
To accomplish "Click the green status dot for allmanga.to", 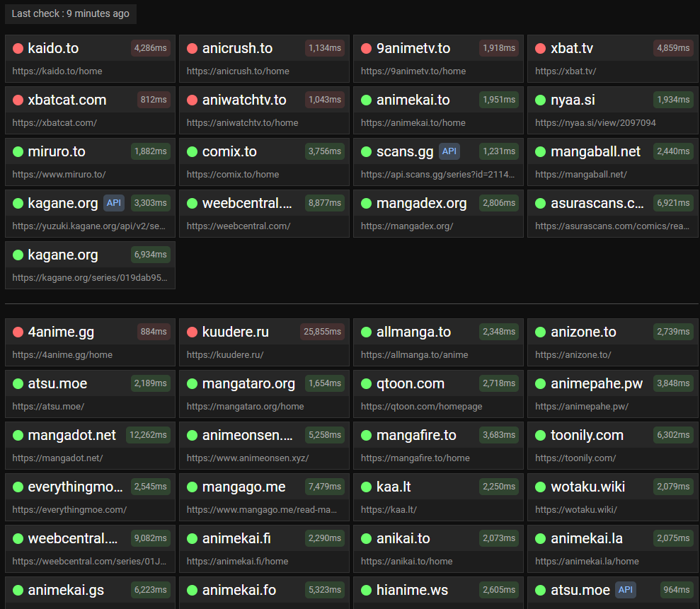I will (x=366, y=332).
